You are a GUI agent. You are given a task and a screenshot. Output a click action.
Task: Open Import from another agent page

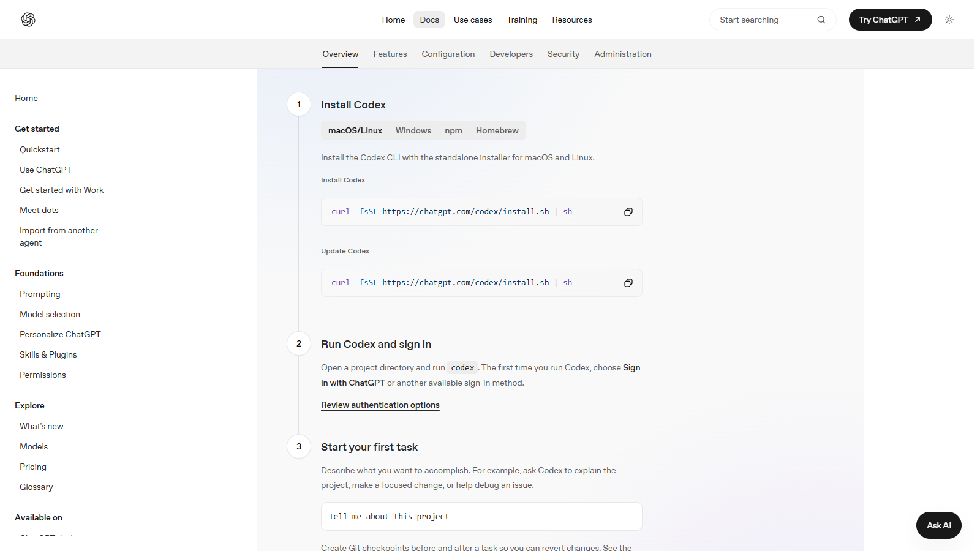point(59,236)
